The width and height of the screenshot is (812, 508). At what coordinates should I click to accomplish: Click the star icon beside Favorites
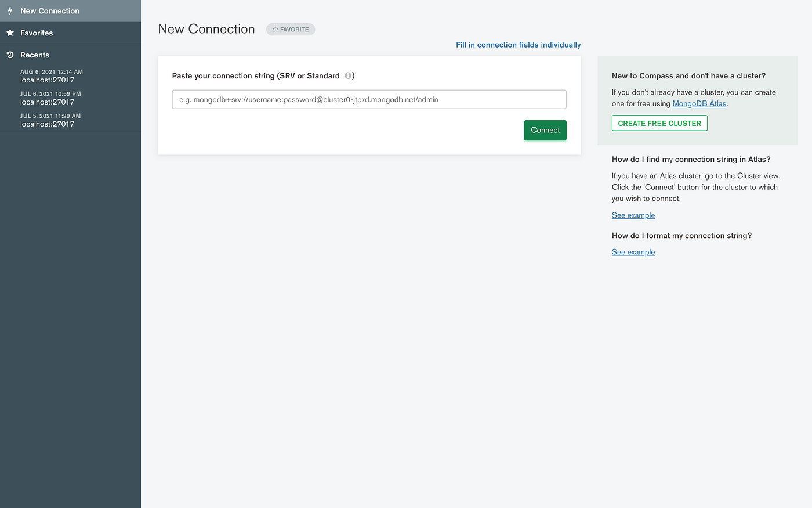point(10,33)
